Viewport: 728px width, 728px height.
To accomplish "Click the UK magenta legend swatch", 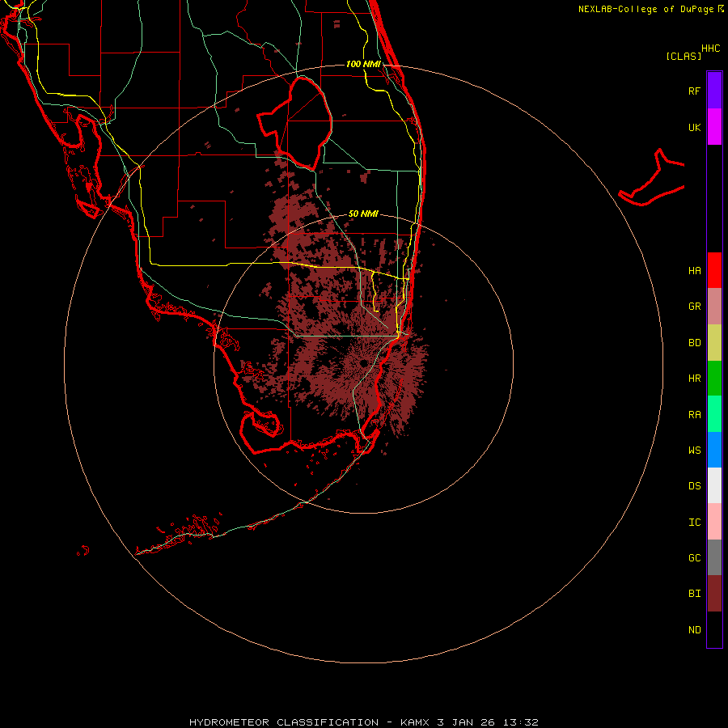I will (714, 127).
